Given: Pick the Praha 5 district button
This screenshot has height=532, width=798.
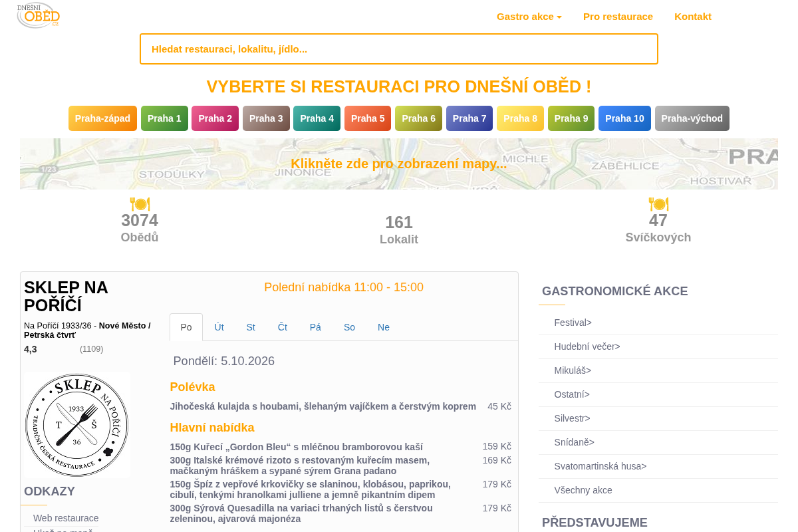Looking at the screenshot, I should pyautogui.click(x=368, y=118).
